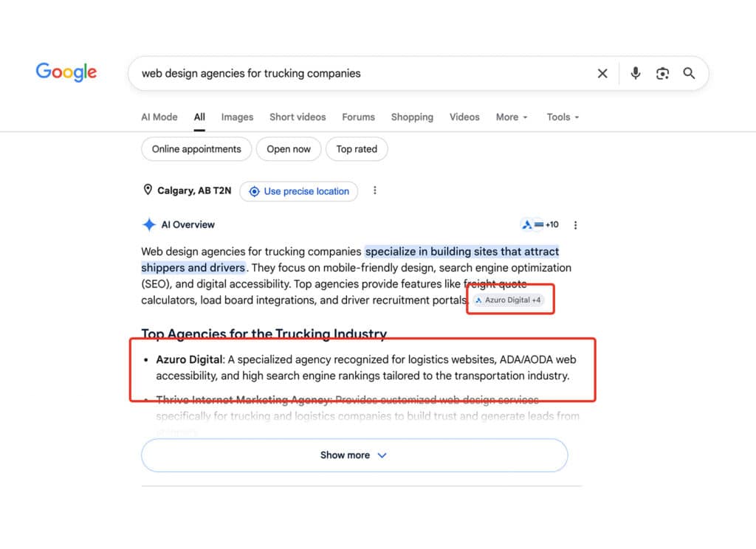
Task: Apply the Top rated filter chip
Action: point(357,149)
